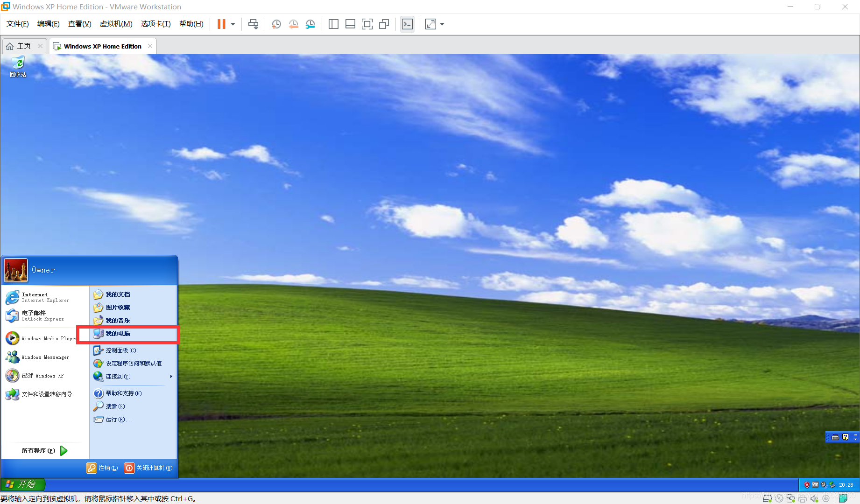Toggle the thumbnail bar view icon
This screenshot has height=504, width=860.
(350, 24)
